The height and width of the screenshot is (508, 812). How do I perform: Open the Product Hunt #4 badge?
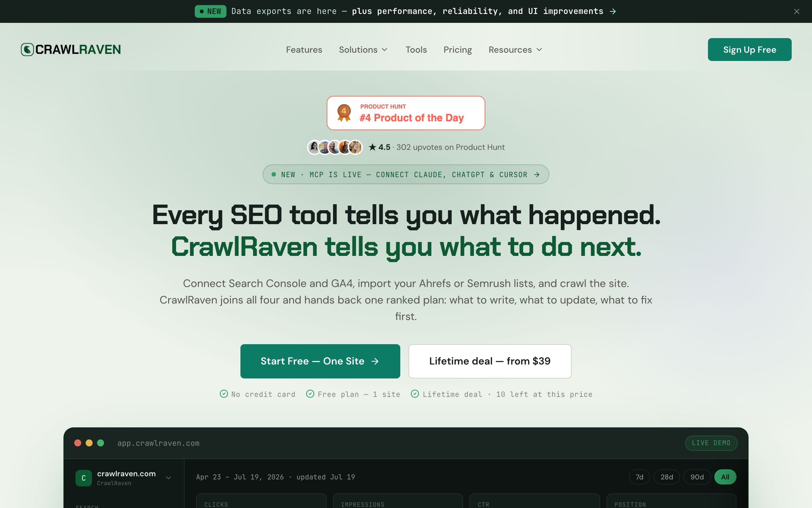(406, 113)
